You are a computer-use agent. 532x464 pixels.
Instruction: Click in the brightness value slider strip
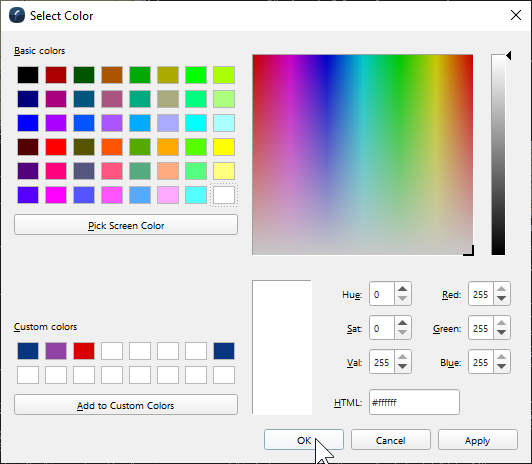pos(498,154)
